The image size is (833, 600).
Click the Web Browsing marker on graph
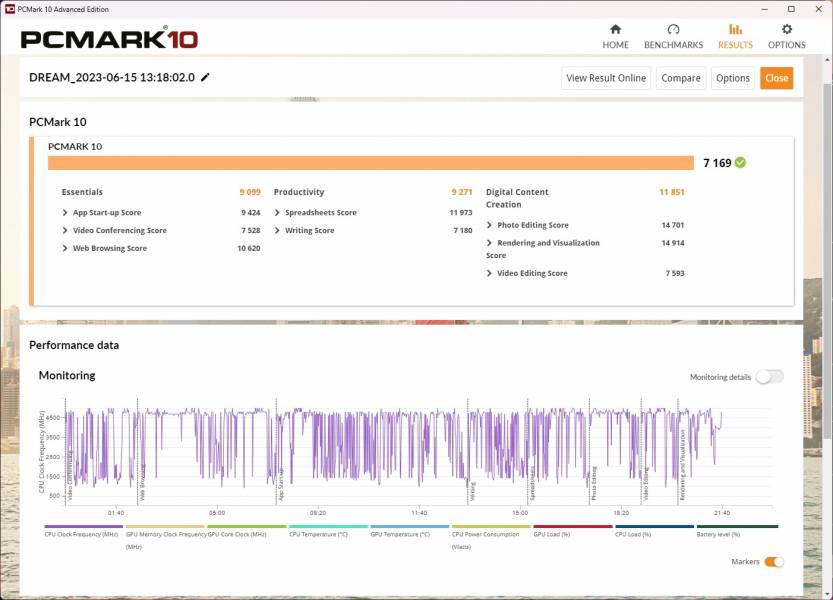pos(142,483)
